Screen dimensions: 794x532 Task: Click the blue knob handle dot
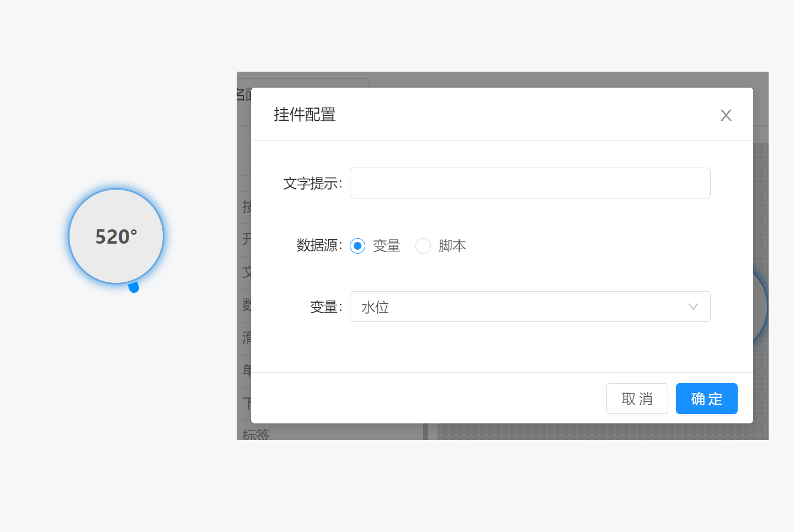tap(134, 287)
